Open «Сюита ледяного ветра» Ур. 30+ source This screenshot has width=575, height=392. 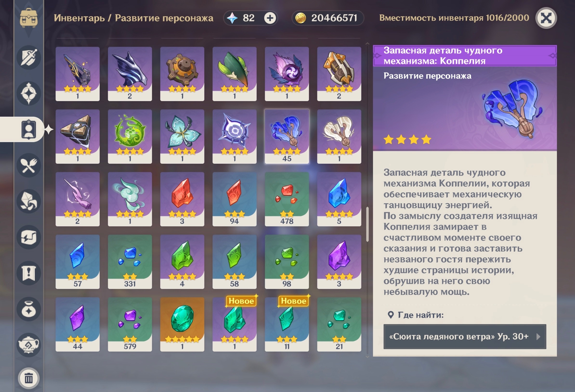[465, 337]
